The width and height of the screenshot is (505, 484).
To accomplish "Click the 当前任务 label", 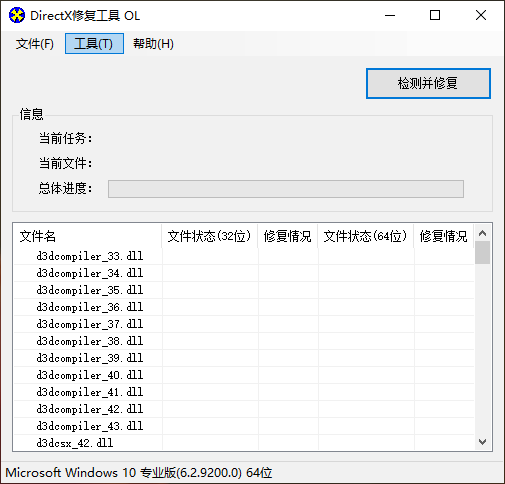I will [65, 138].
